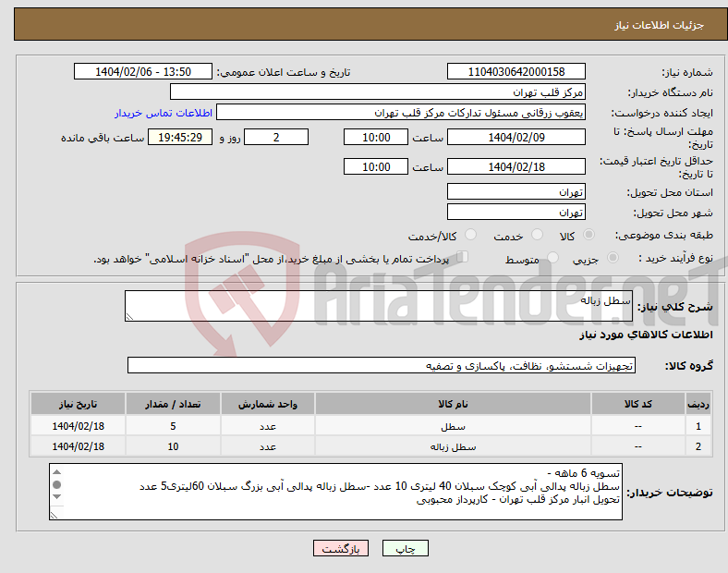Select row 1 item name سطل
Image resolution: width=728 pixels, height=573 pixels.
pos(453,426)
